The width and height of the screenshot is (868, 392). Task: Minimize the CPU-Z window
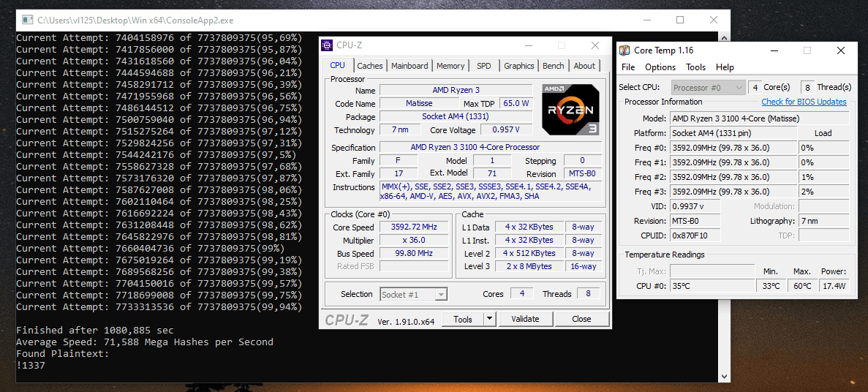point(529,45)
